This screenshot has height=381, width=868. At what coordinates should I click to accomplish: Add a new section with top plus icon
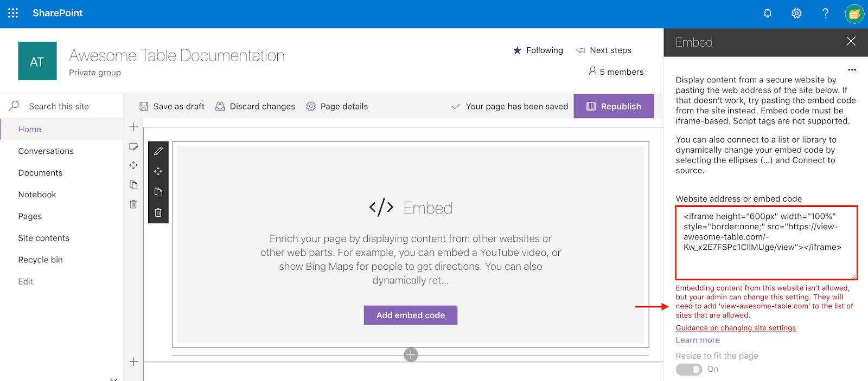(133, 127)
